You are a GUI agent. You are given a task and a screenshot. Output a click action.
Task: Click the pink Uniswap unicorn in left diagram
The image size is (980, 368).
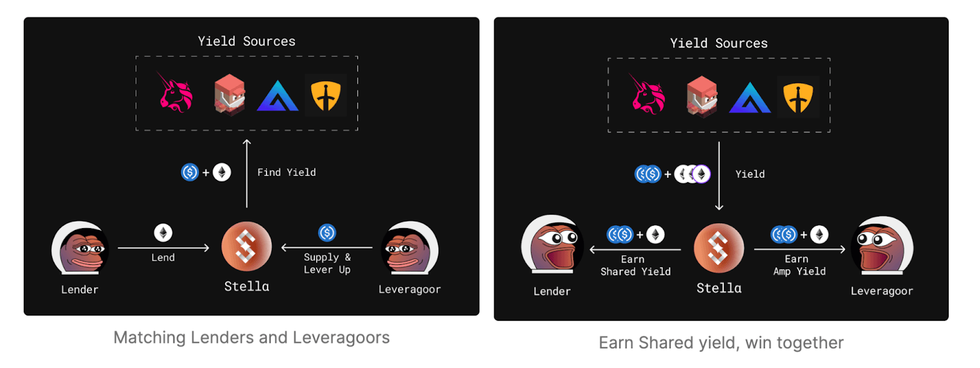(176, 93)
